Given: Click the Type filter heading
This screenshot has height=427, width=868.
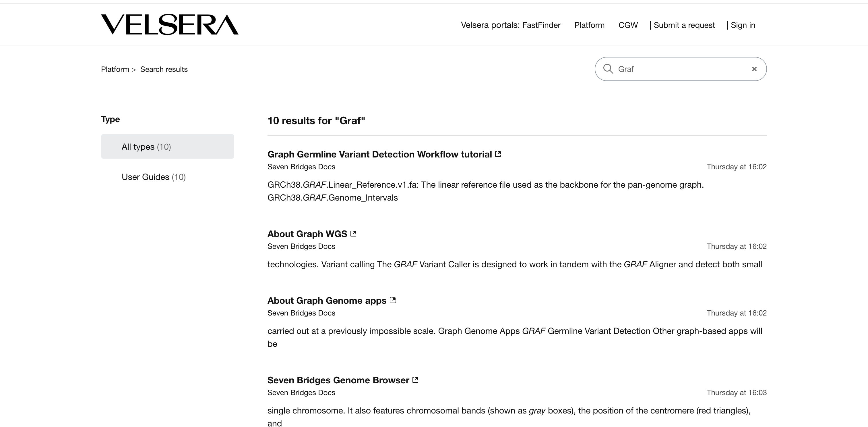Looking at the screenshot, I should (111, 119).
